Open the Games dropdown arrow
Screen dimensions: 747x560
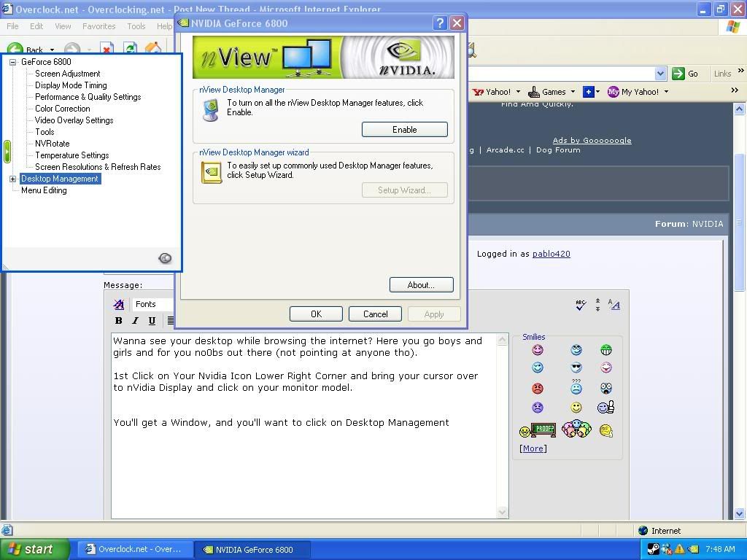(573, 92)
